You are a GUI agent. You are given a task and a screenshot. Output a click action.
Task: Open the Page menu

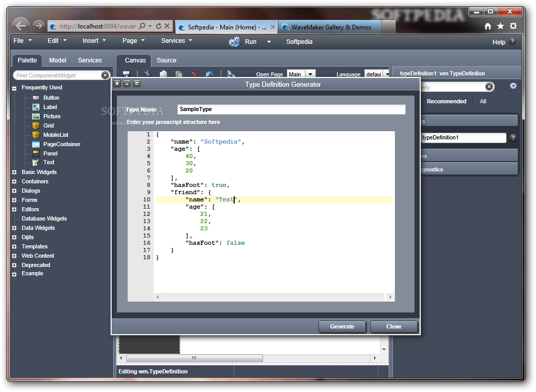pos(133,41)
